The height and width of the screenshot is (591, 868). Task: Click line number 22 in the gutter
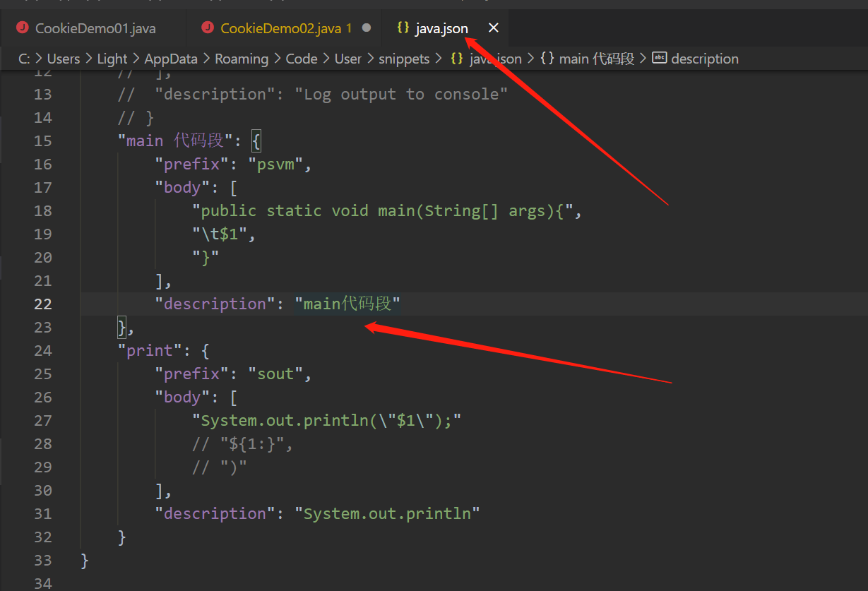pos(43,304)
